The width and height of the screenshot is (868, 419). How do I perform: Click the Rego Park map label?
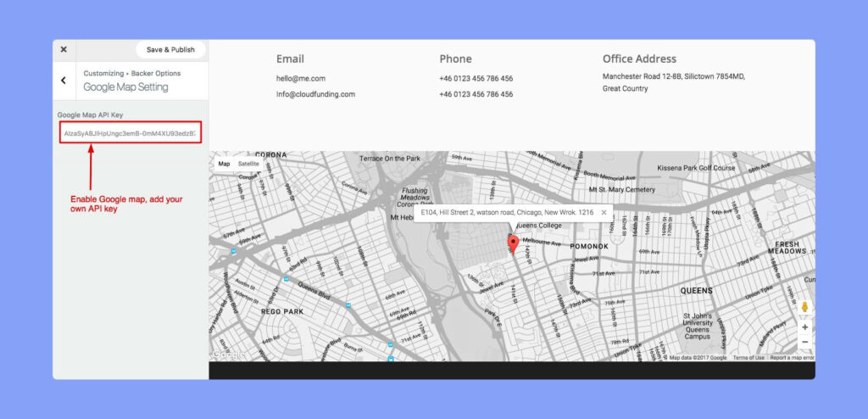282,311
